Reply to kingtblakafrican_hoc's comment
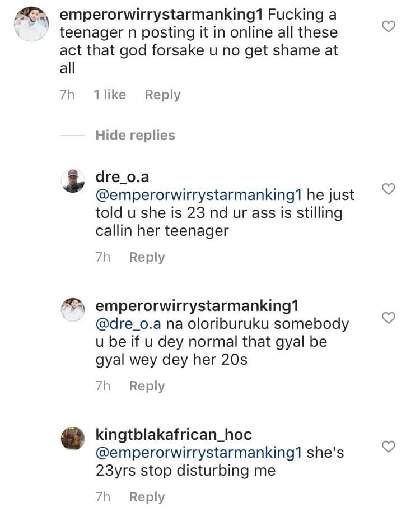The image size is (420, 530). [147, 497]
